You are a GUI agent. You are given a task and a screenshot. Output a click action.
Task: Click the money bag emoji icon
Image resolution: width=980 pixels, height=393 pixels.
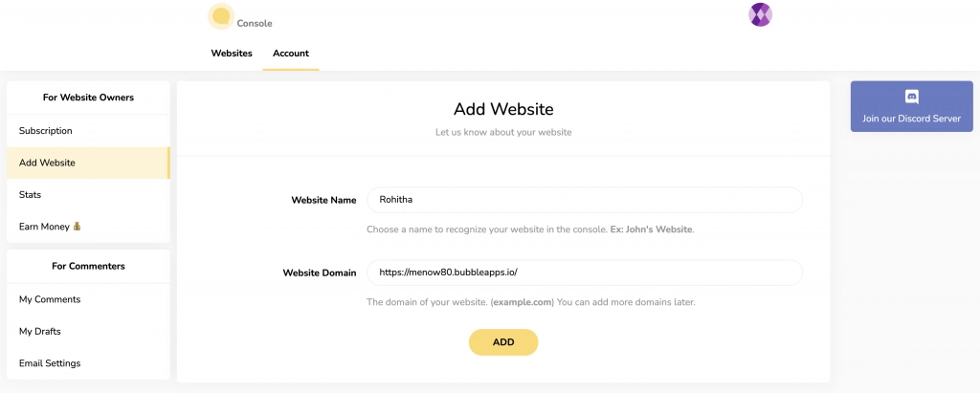tap(77, 227)
